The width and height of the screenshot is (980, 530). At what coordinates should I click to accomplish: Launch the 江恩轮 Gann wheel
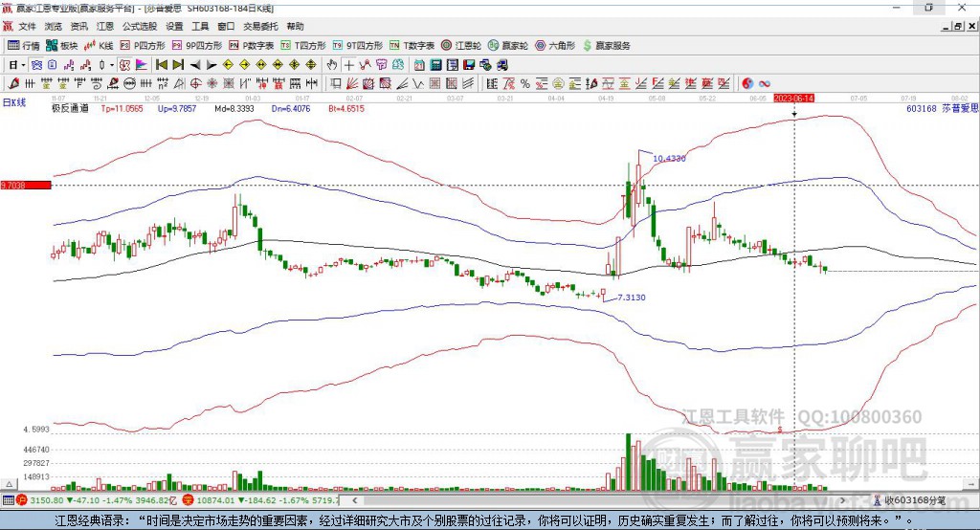(461, 46)
